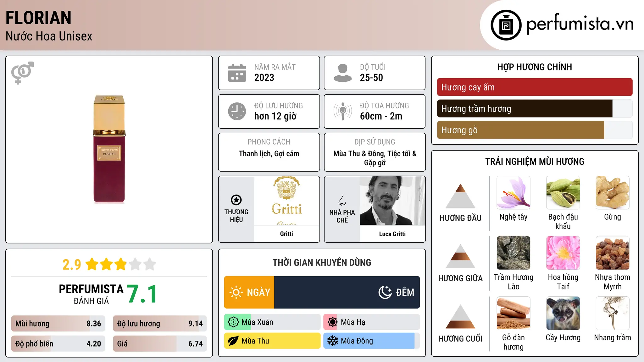Click the leaf icon for Mùa Thu
The image size is (644, 362).
pos(233,341)
